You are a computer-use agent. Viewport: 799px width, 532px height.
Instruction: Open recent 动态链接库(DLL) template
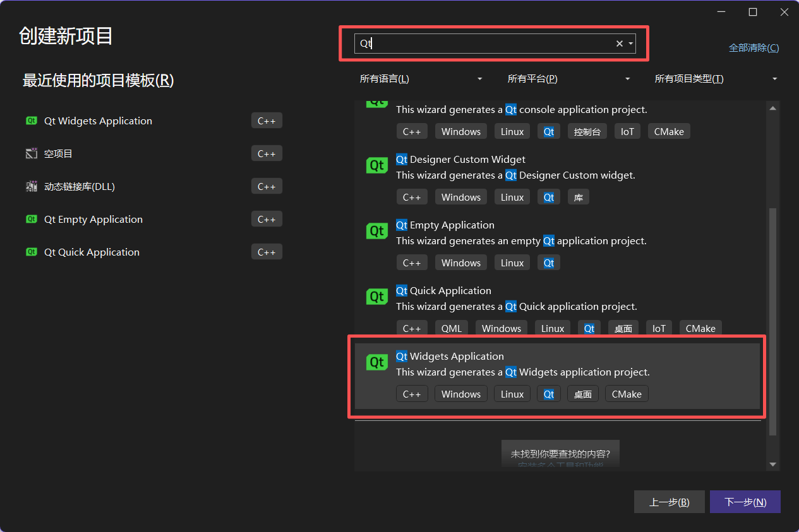153,186
